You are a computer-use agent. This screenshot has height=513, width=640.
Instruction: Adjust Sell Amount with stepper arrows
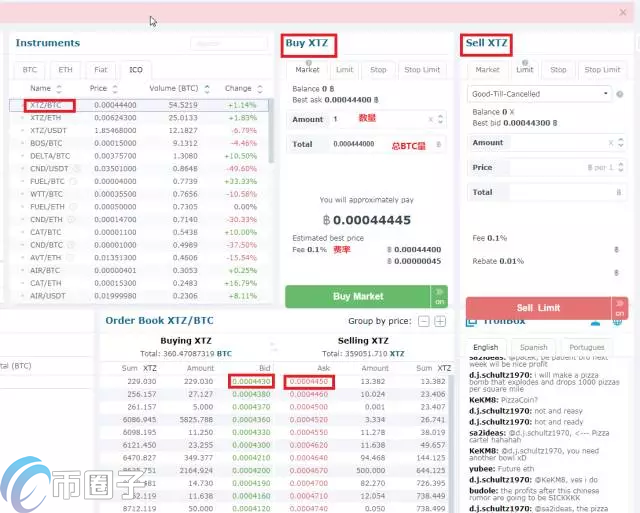(x=621, y=142)
